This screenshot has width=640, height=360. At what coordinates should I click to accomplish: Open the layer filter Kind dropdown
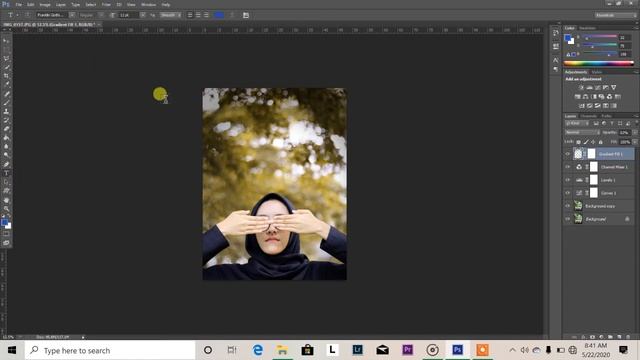click(x=577, y=123)
